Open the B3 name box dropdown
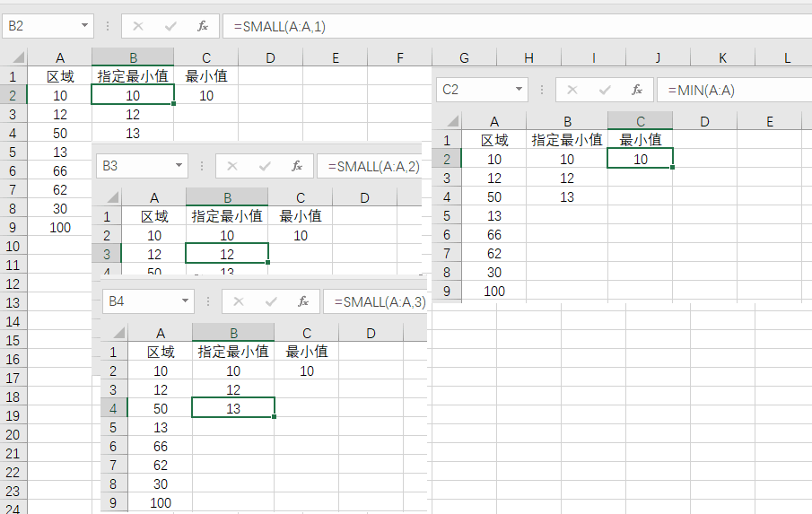812x514 pixels. click(x=179, y=165)
